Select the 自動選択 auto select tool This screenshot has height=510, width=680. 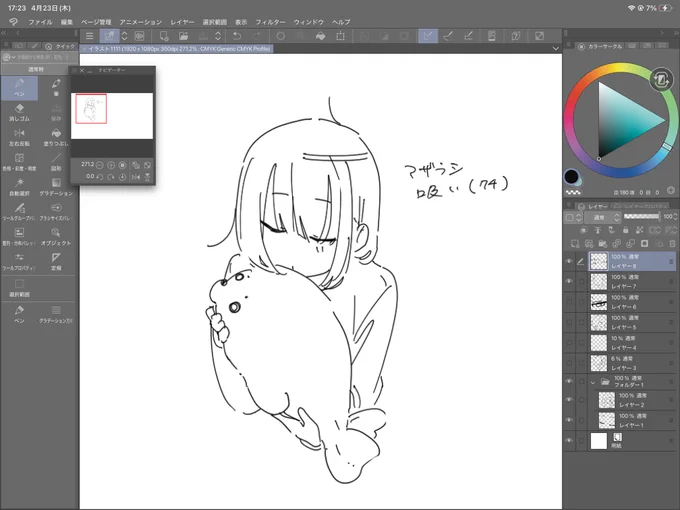[19, 187]
